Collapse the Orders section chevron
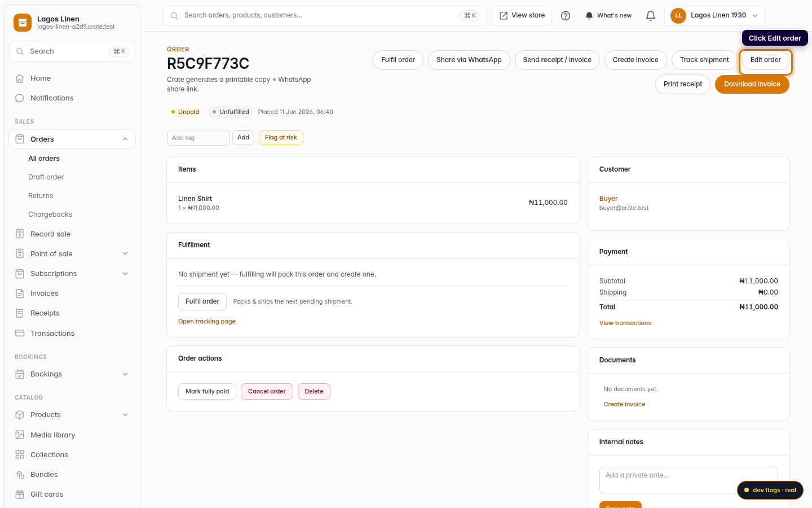Image resolution: width=812 pixels, height=508 pixels. pos(125,139)
